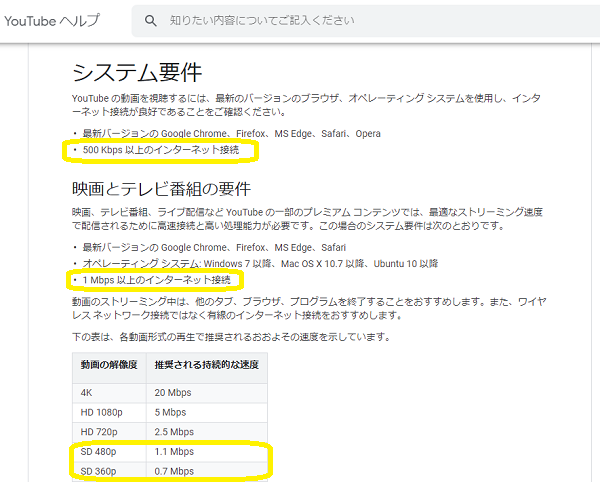Open the YouTube ヘルプ home link
The width and height of the screenshot is (600, 482).
point(52,21)
